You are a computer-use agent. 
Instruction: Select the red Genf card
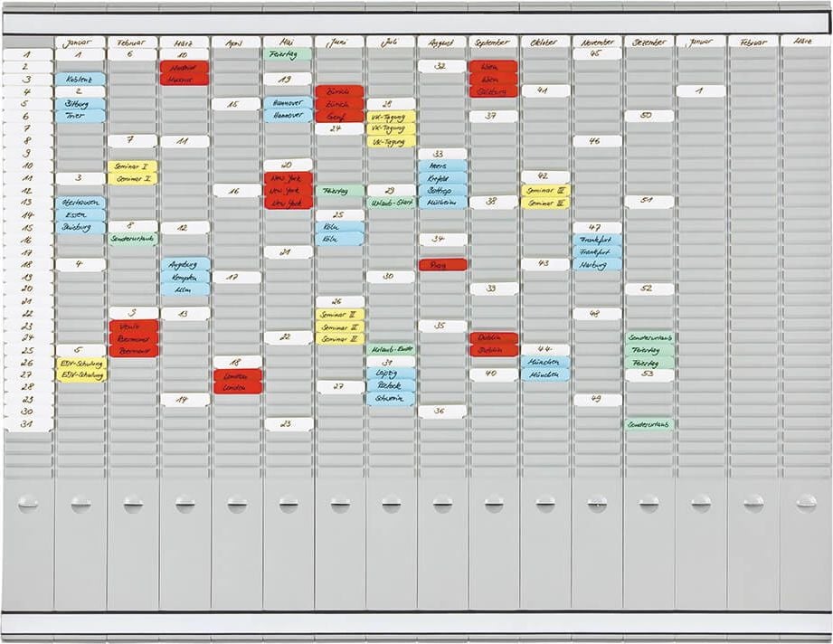pyautogui.click(x=339, y=117)
